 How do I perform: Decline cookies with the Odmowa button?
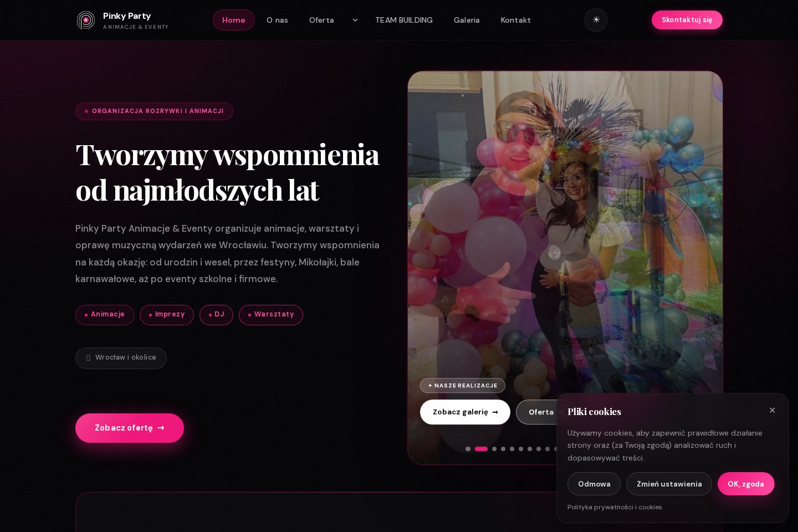pos(594,484)
